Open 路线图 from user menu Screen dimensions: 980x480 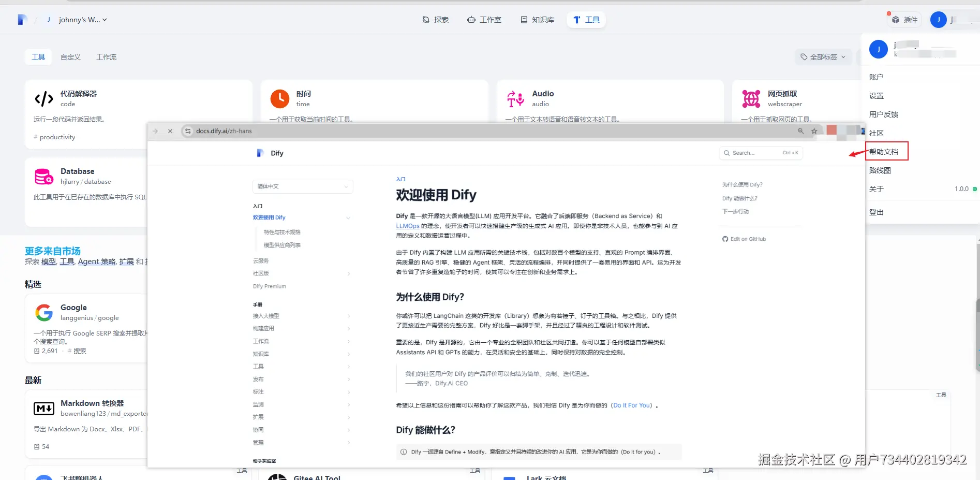880,170
